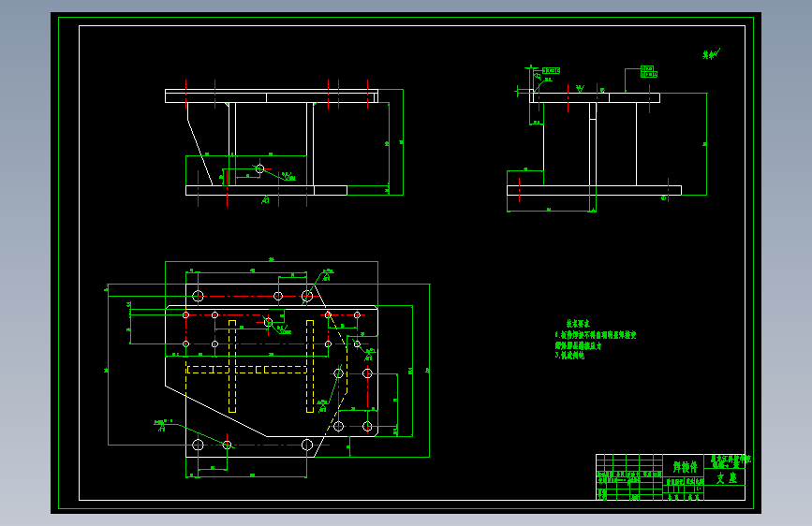Select the single-row tolerance frame above side view's left edge

(551, 70)
